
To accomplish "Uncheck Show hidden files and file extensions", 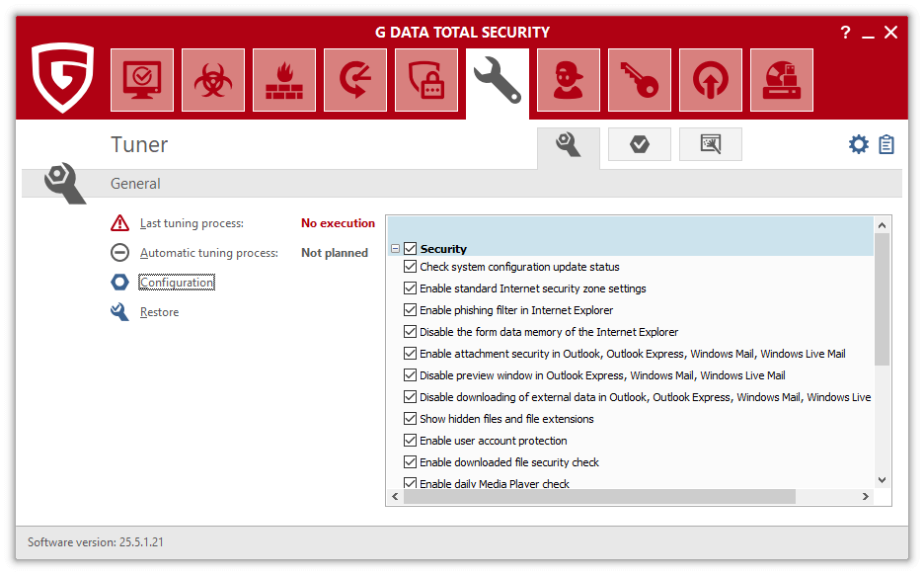I will click(410, 419).
